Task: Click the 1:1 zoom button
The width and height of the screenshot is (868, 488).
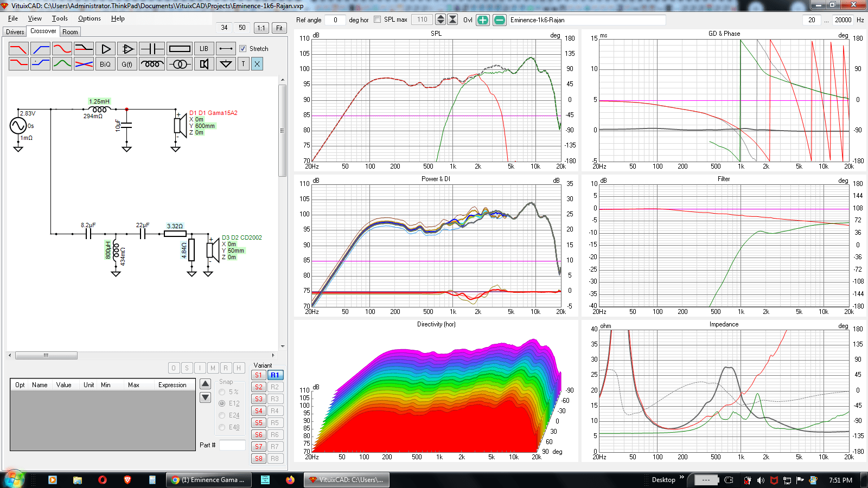Action: pyautogui.click(x=261, y=28)
